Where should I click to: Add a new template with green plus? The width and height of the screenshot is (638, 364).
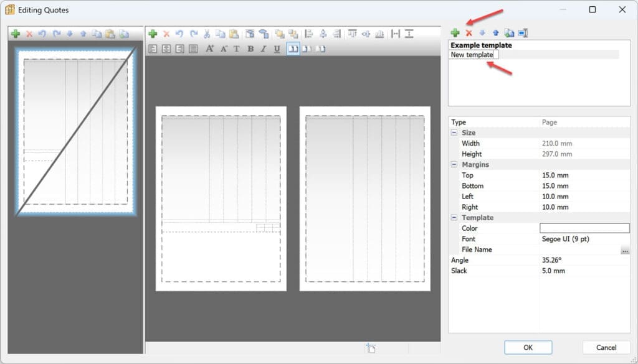tap(455, 34)
